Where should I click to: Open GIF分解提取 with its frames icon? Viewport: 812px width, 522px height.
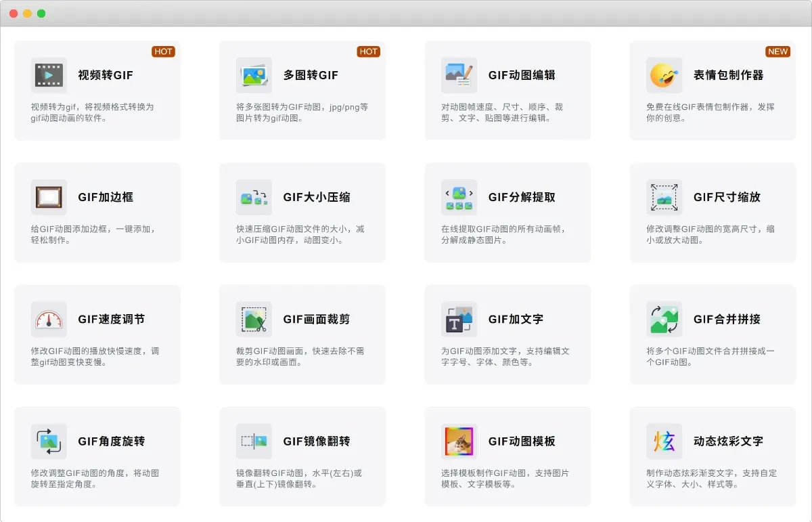pos(458,197)
